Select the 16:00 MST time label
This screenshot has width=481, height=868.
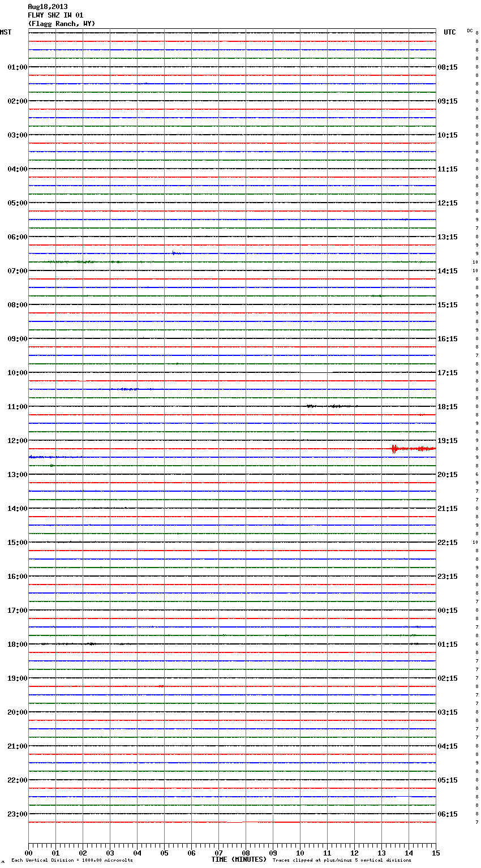pyautogui.click(x=17, y=577)
